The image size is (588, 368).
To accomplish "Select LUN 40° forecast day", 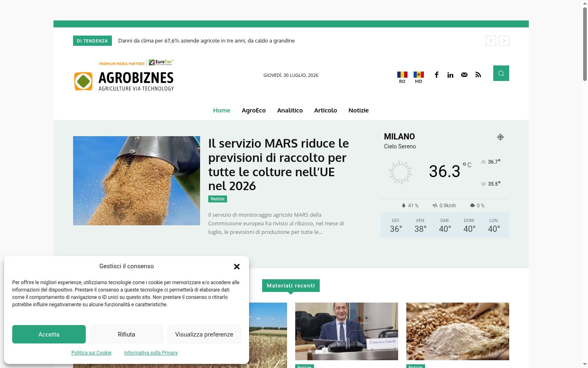I will (x=494, y=225).
